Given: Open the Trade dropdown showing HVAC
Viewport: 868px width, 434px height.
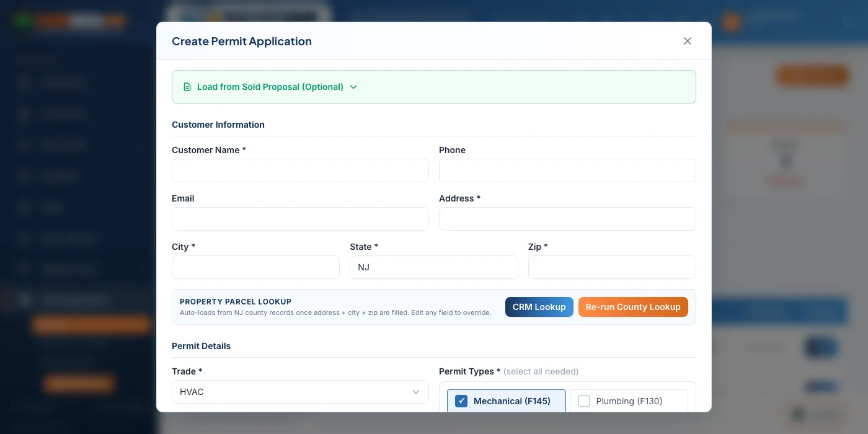Looking at the screenshot, I should [300, 392].
